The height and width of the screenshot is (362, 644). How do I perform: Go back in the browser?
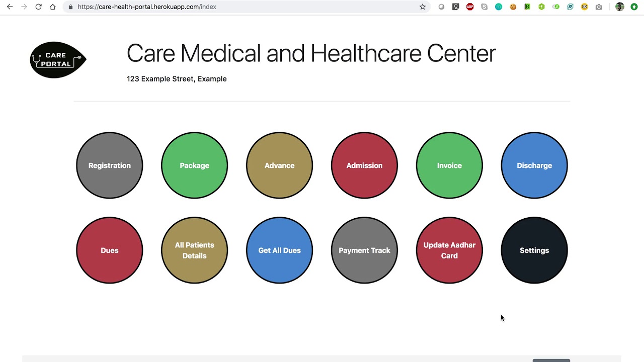[x=10, y=7]
